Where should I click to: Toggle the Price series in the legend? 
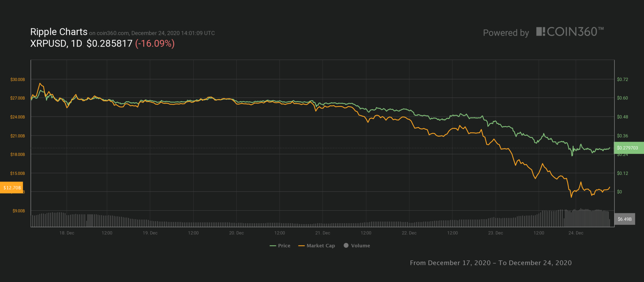pyautogui.click(x=280, y=245)
